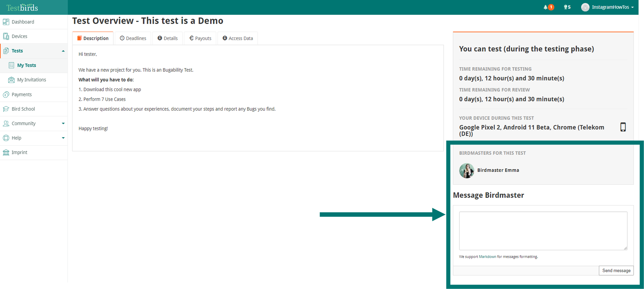Switch to the Deadlines tab

[133, 38]
